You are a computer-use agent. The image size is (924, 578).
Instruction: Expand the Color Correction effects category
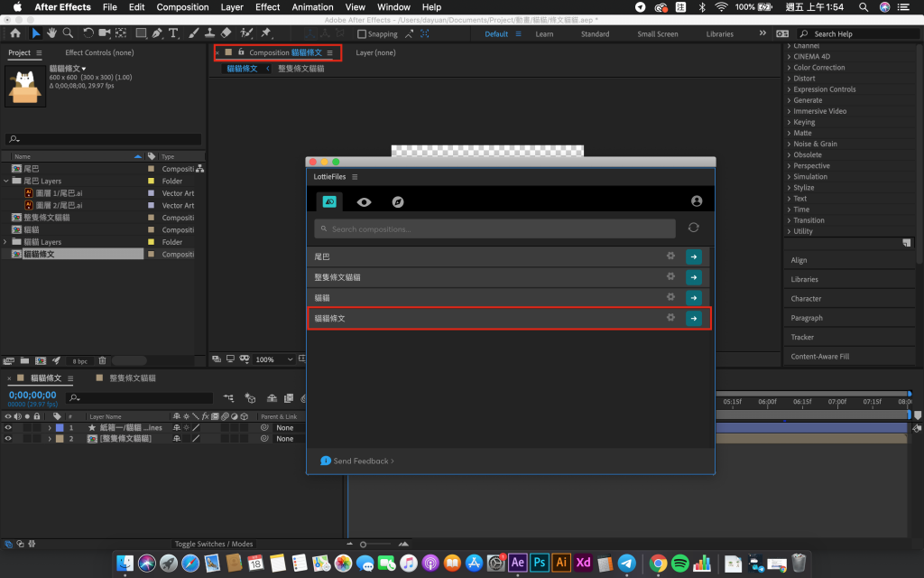pyautogui.click(x=789, y=67)
